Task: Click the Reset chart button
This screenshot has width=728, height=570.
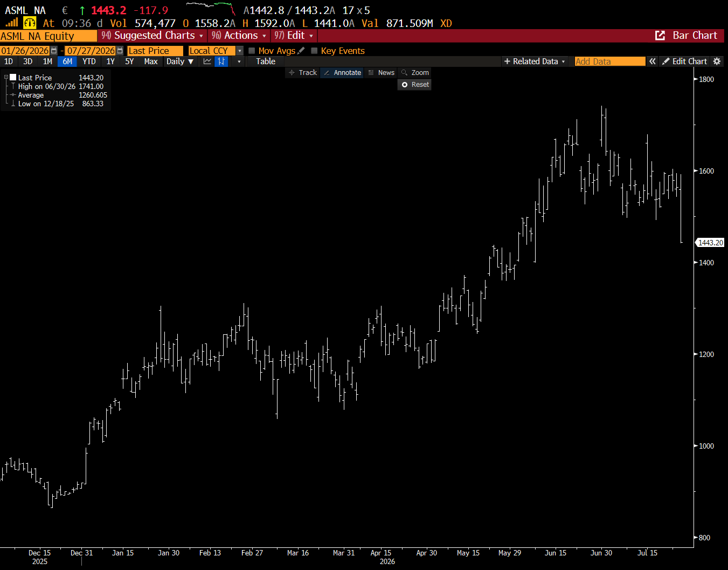Action: click(414, 85)
